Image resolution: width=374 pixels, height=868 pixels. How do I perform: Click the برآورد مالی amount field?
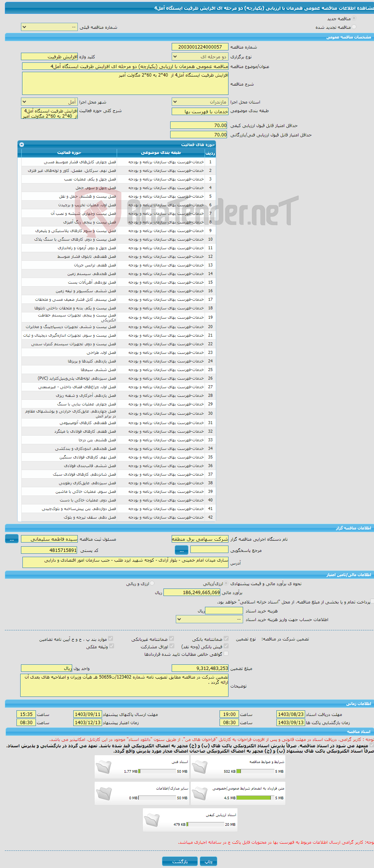pyautogui.click(x=192, y=592)
